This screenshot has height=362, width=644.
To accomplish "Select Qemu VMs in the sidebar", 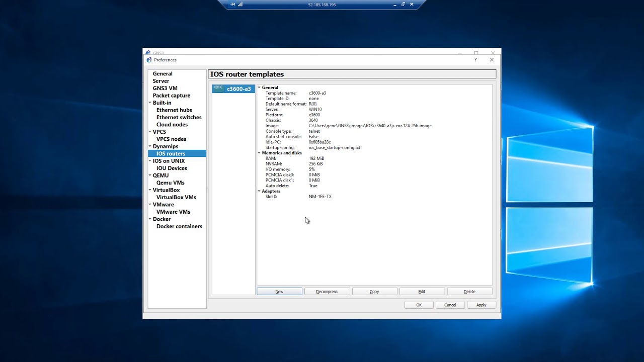I will pos(170,183).
